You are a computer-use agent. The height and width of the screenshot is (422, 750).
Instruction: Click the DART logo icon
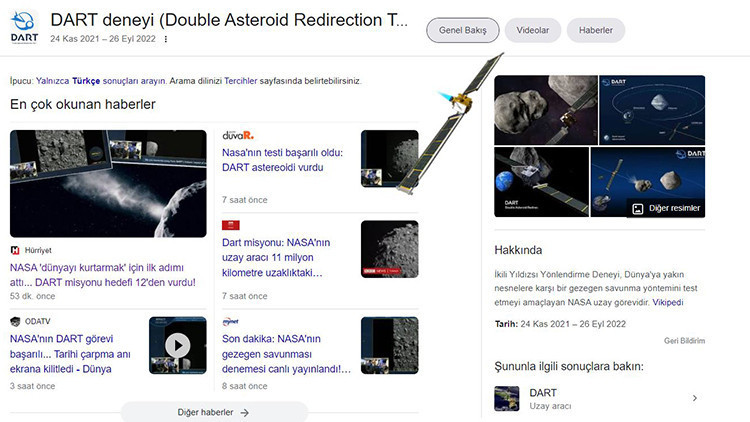pyautogui.click(x=23, y=27)
